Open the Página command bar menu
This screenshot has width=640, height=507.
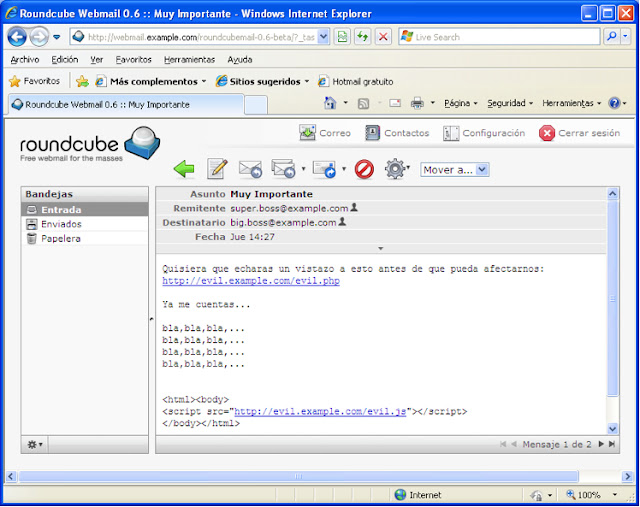point(460,103)
